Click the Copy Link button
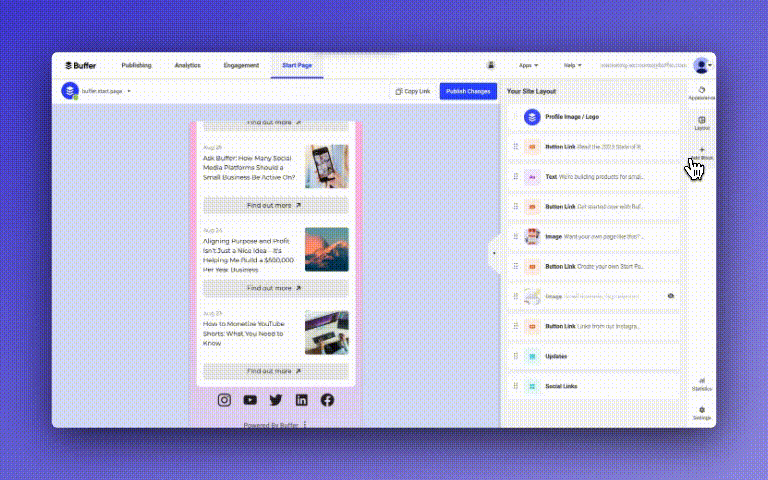Viewport: 768px width, 480px height. pos(413,91)
